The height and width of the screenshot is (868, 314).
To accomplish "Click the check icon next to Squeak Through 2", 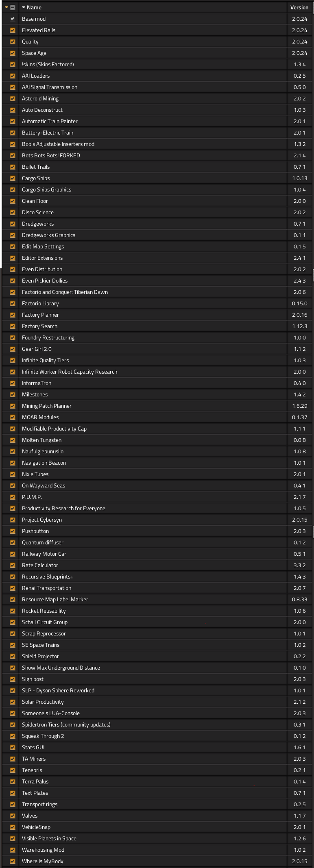I will point(13,736).
